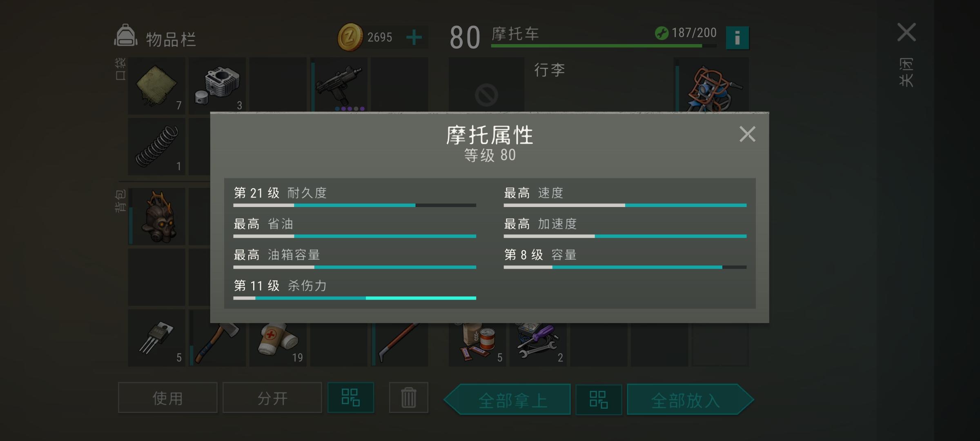Add coins with the plus icon

414,38
